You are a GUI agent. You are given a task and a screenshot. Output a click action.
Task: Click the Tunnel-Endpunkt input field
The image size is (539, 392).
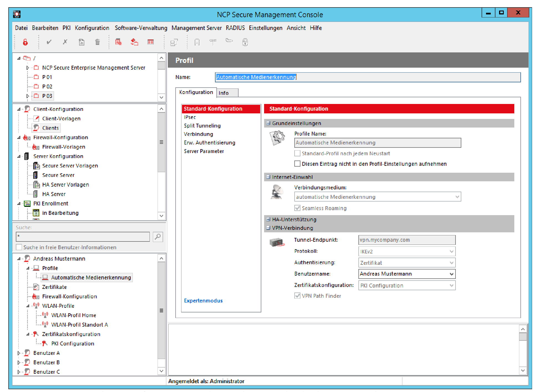(x=407, y=240)
